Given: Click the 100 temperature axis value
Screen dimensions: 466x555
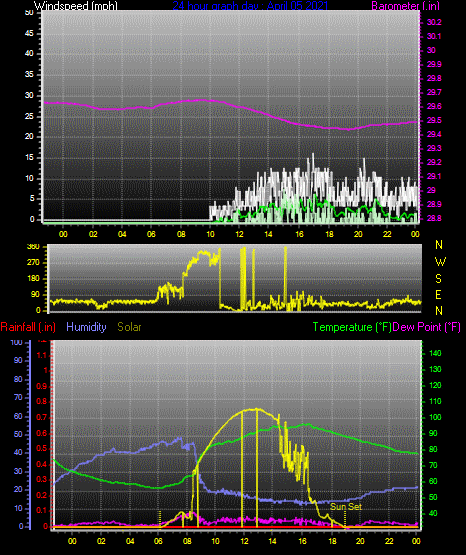Looking at the screenshot, I should [x=435, y=417].
